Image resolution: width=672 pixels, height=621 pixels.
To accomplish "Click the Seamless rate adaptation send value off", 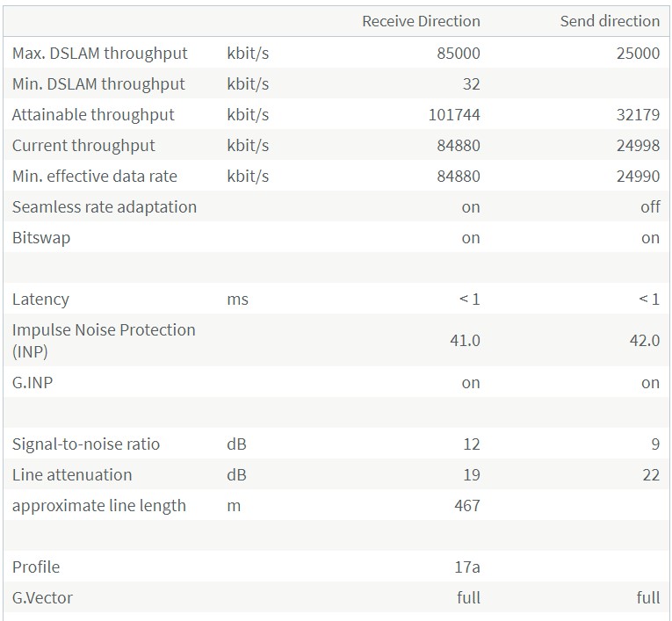I will [650, 207].
